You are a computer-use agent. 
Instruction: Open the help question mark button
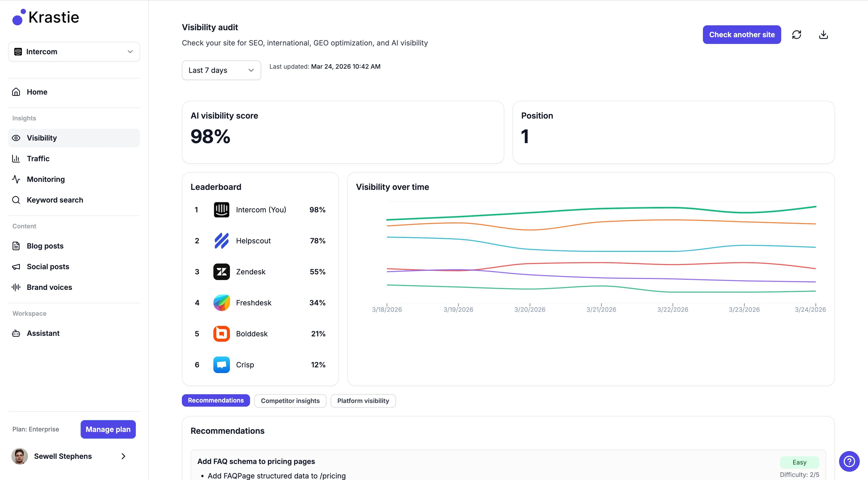click(849, 461)
